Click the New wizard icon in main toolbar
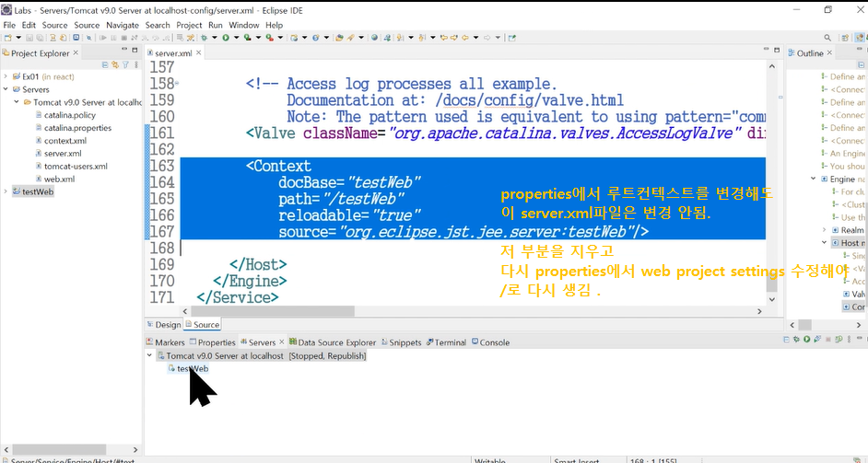Image resolution: width=868 pixels, height=463 pixels. click(7, 38)
